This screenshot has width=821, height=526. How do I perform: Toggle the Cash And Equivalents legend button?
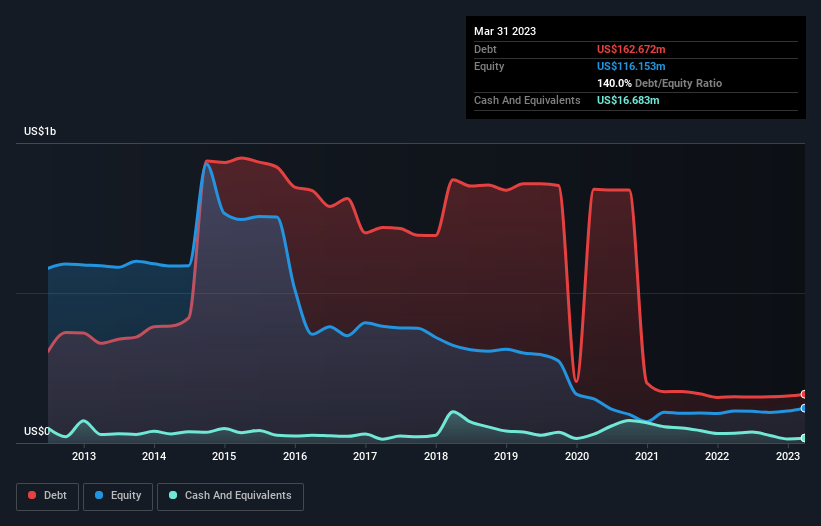(230, 496)
